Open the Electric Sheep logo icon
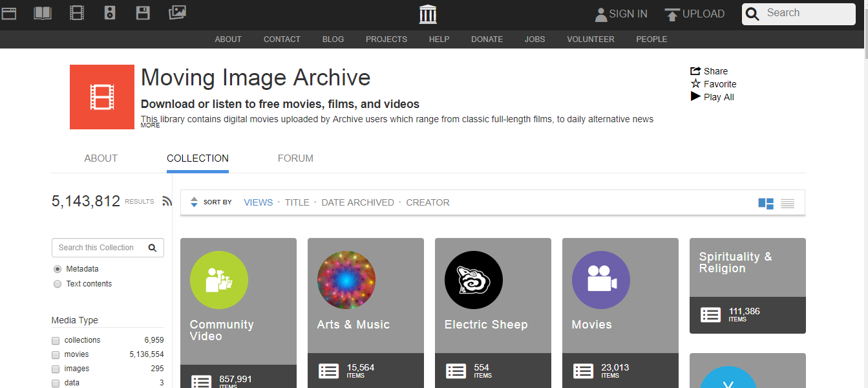The width and height of the screenshot is (868, 388). 474,280
